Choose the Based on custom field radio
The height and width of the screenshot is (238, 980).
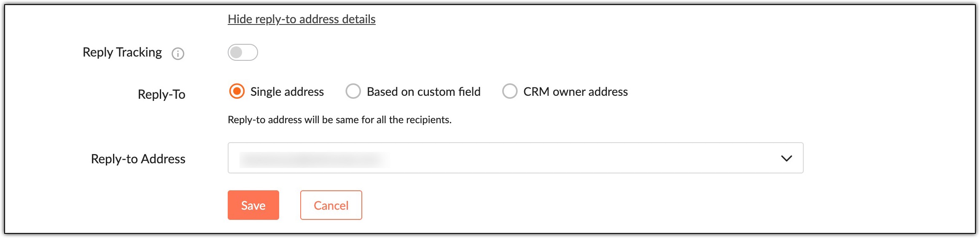[x=353, y=91]
